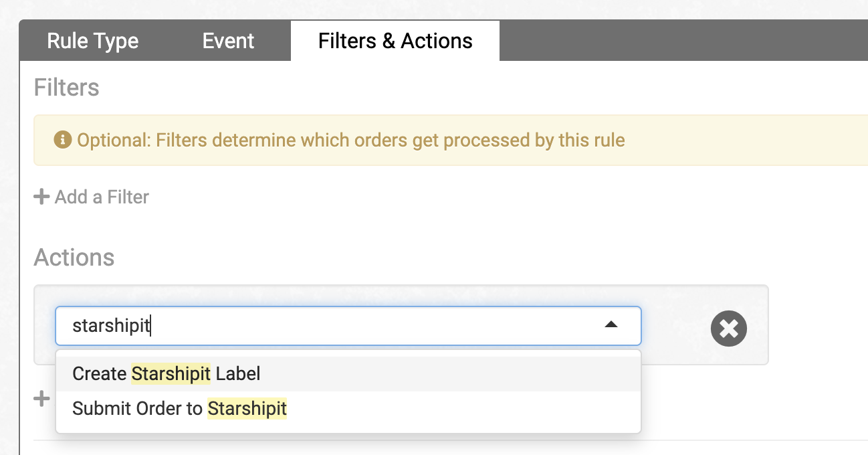Image resolution: width=868 pixels, height=455 pixels.
Task: Click the plus icon below the action row
Action: 42,398
